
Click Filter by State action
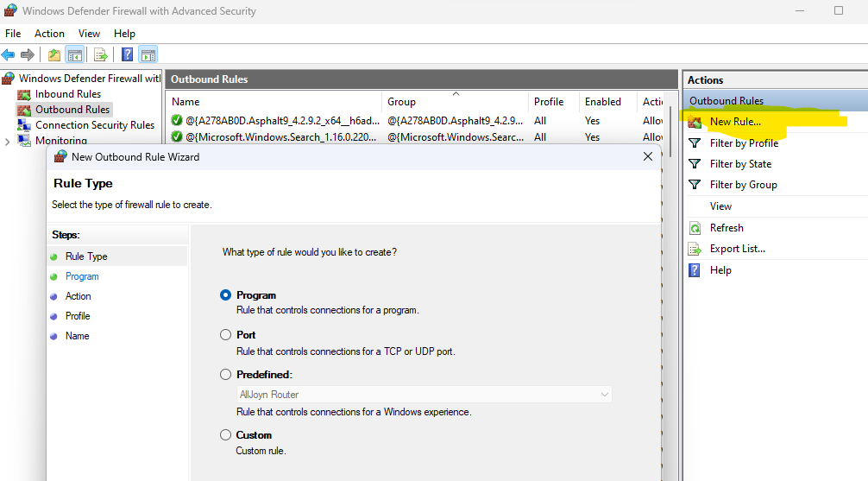click(740, 164)
